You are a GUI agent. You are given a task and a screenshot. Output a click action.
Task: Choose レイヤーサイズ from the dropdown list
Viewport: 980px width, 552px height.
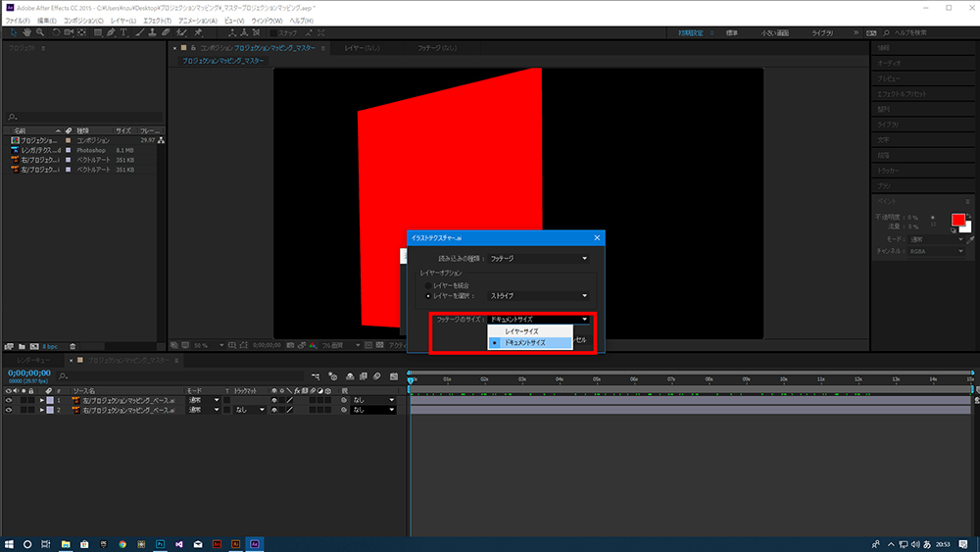[520, 331]
